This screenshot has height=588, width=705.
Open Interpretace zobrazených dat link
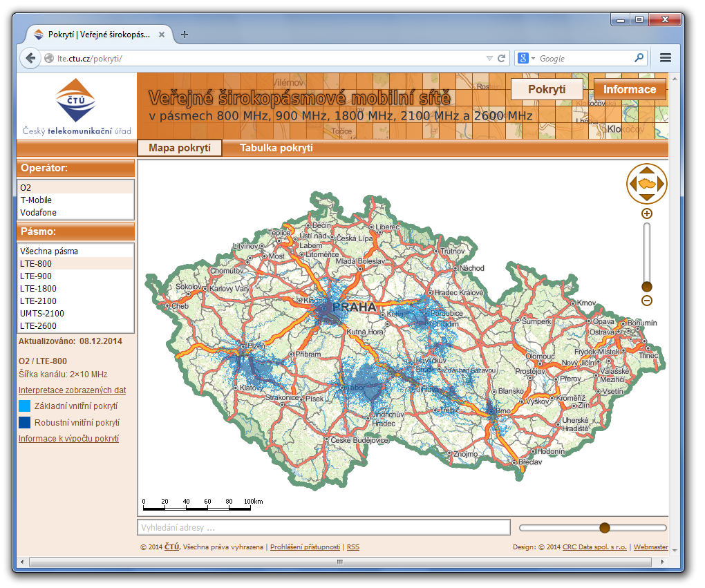click(72, 390)
